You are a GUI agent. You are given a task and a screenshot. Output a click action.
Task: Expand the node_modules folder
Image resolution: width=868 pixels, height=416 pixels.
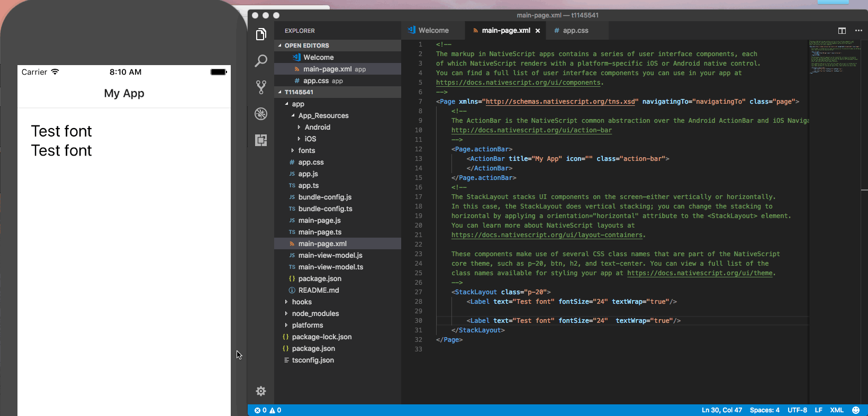(315, 314)
